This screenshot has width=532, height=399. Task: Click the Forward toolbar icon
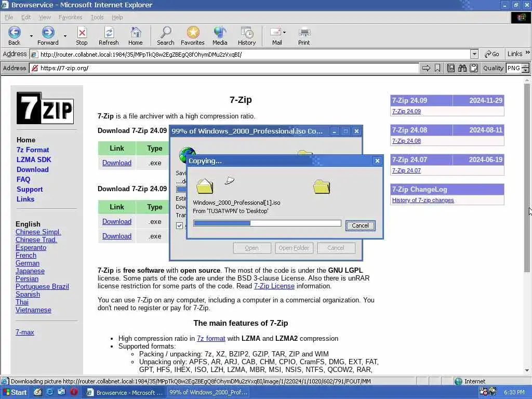tap(48, 33)
